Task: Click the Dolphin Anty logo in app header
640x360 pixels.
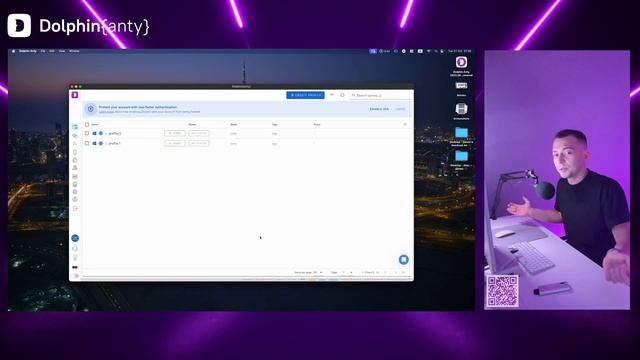Action: coord(75,95)
